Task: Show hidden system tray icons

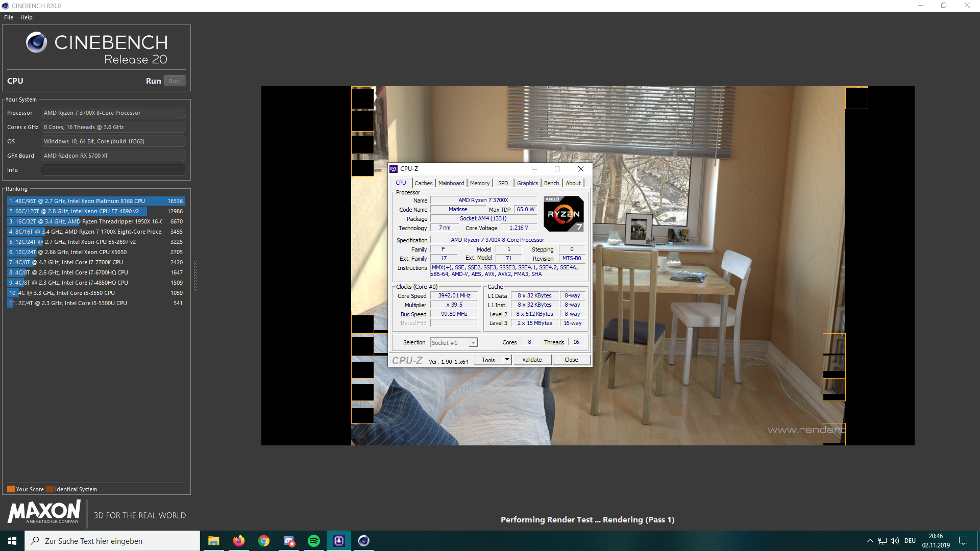Action: pyautogui.click(x=870, y=541)
